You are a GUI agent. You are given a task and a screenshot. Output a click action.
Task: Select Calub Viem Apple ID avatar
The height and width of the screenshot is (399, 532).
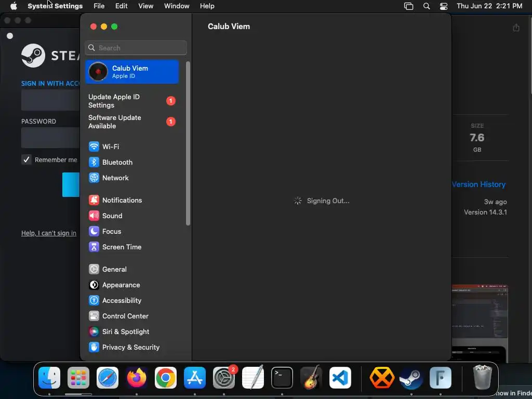[98, 72]
